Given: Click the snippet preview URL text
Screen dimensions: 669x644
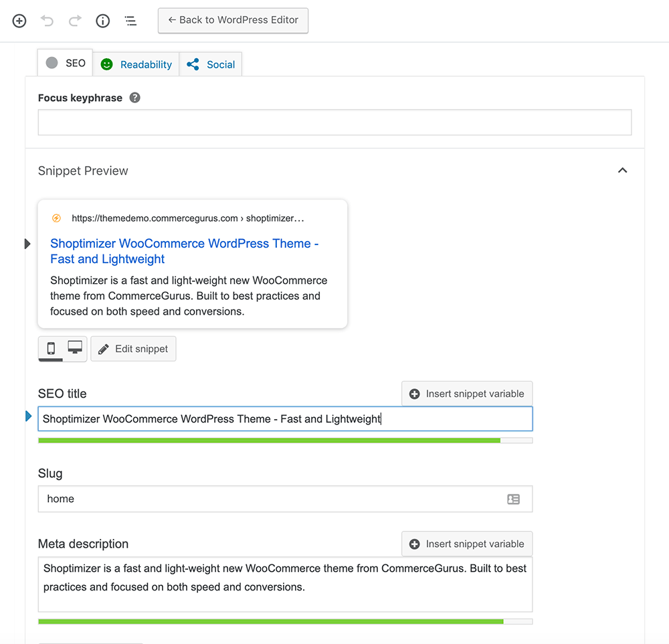Looking at the screenshot, I should coord(188,218).
